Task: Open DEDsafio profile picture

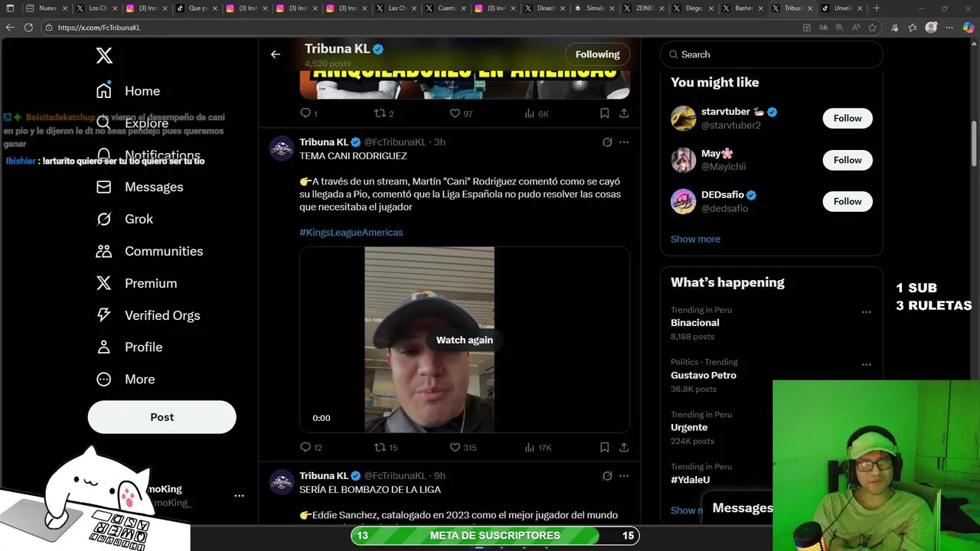Action: [684, 201]
